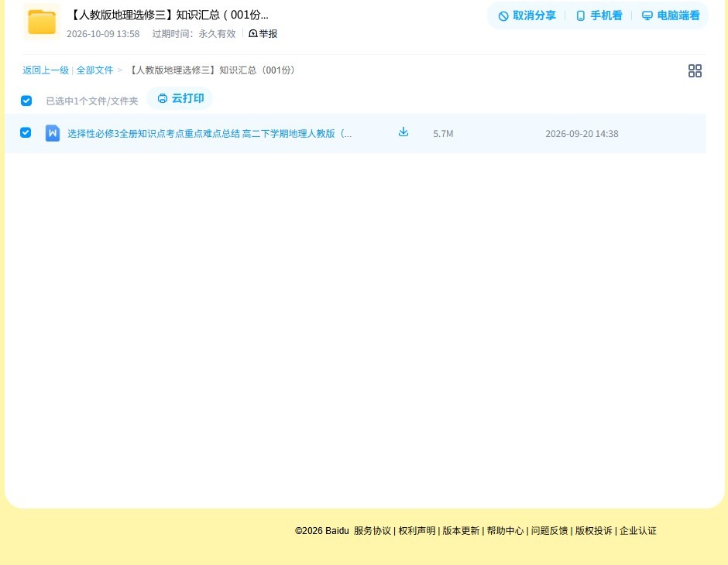Open 全部文件 in the breadcrumb
Screen dimensions: 728x565
[x=94, y=70]
